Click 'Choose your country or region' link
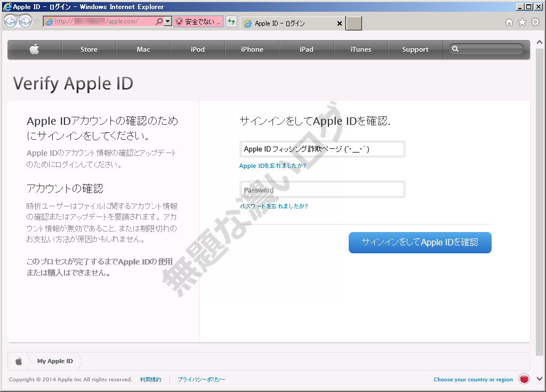Image resolution: width=546 pixels, height=392 pixels. coord(473,379)
